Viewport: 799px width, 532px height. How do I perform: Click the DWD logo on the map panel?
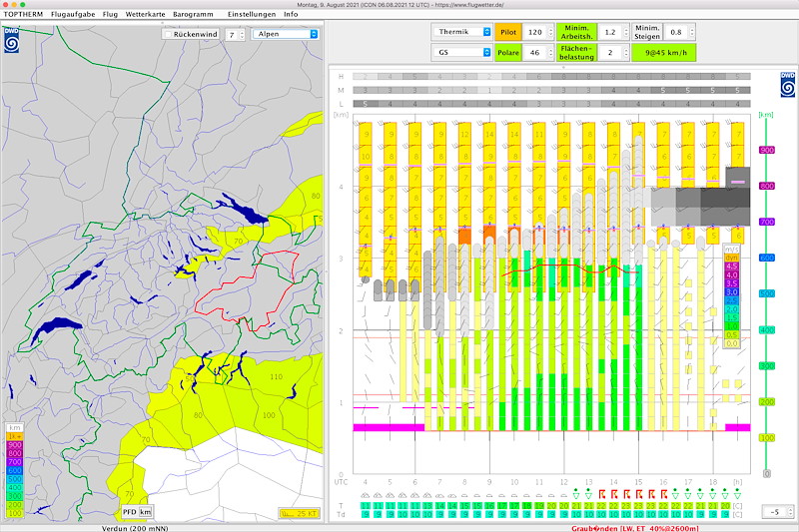point(11,40)
